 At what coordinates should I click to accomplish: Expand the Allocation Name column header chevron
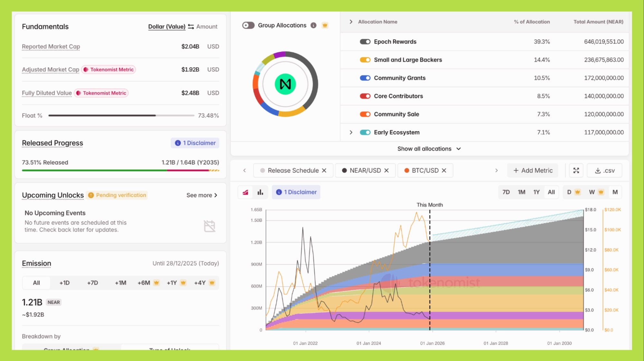click(x=351, y=22)
